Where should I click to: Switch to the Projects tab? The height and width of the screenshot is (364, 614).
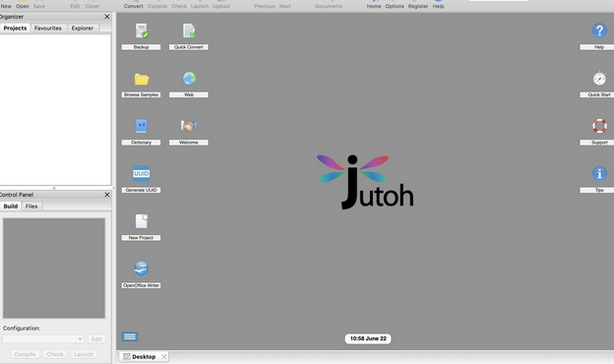[x=15, y=29]
